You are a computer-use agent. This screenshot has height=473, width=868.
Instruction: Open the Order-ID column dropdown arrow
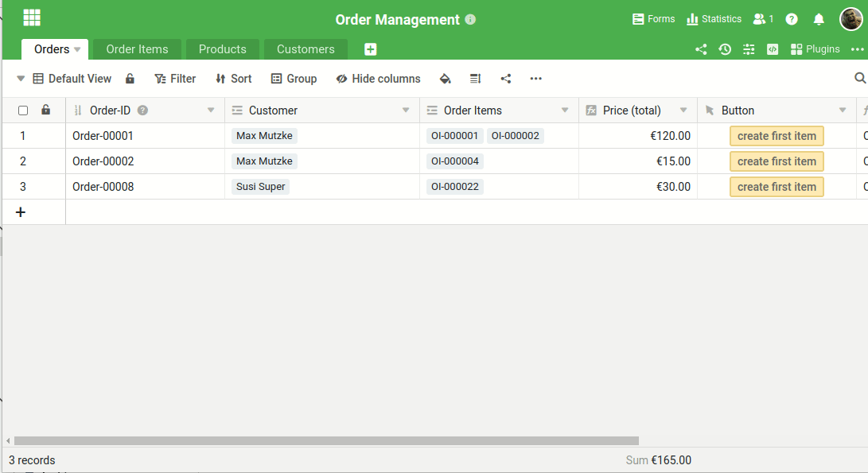211,110
